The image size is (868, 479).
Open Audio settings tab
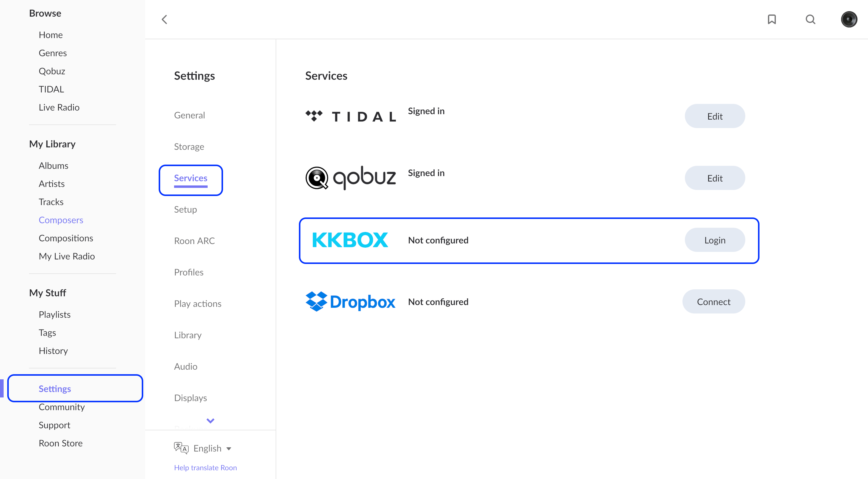[x=186, y=366]
